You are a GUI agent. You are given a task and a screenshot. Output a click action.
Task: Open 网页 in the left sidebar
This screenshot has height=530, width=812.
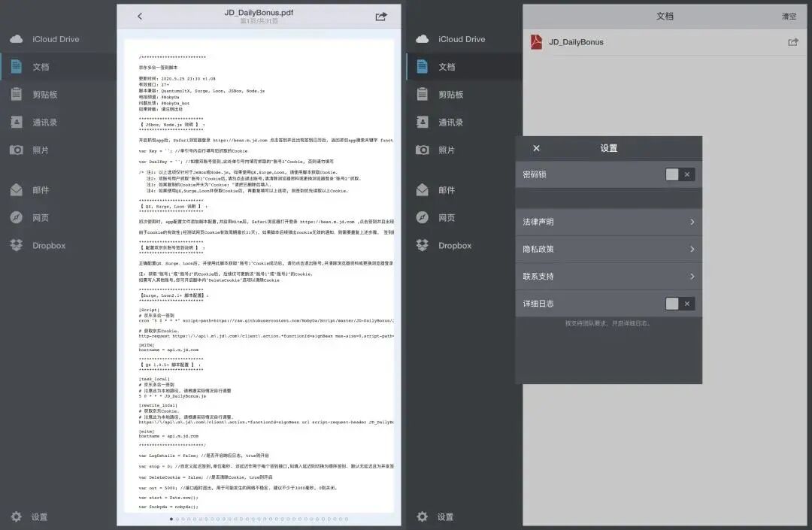[x=58, y=217]
